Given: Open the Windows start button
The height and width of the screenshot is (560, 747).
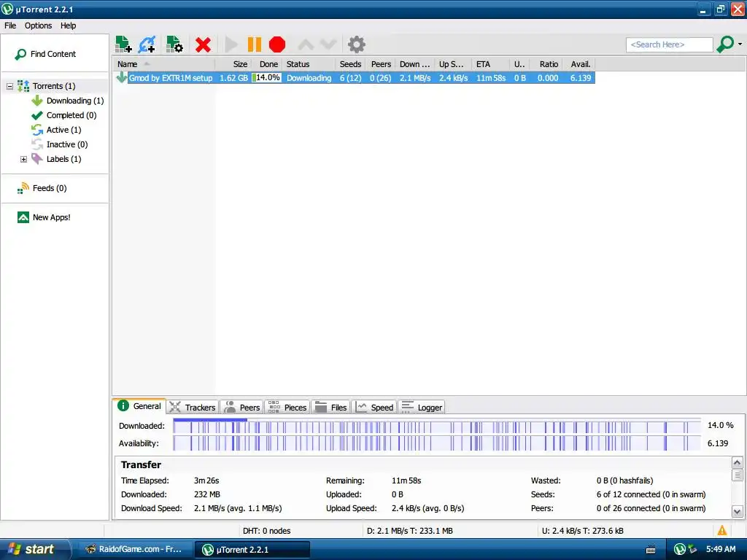Looking at the screenshot, I should pos(34,549).
